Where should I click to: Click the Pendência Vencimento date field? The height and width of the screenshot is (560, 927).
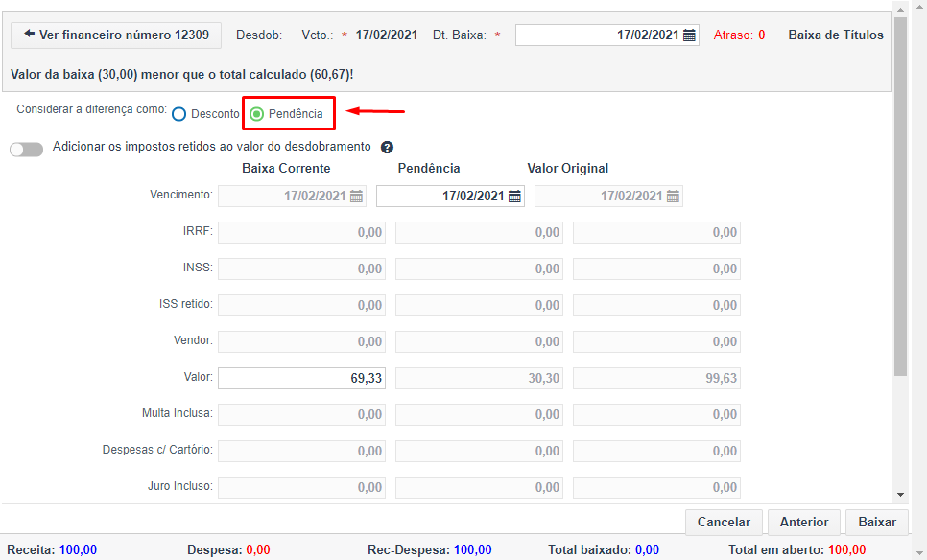pyautogui.click(x=450, y=197)
